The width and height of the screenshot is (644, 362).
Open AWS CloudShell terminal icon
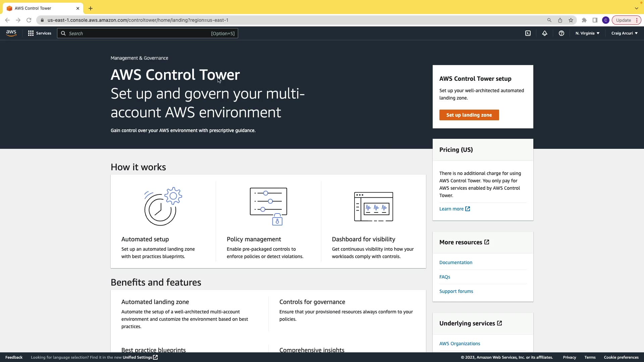(528, 33)
